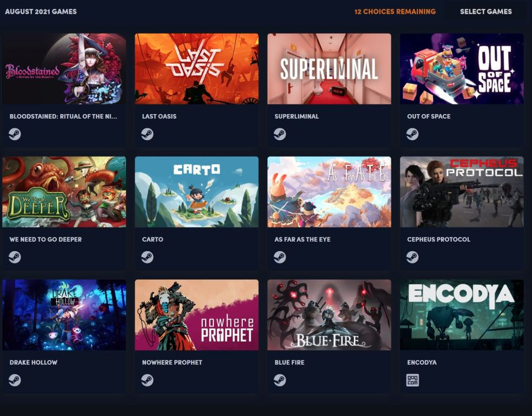The height and width of the screenshot is (416, 532).
Task: Click the Steam icon under Superliminal
Action: coord(280,134)
